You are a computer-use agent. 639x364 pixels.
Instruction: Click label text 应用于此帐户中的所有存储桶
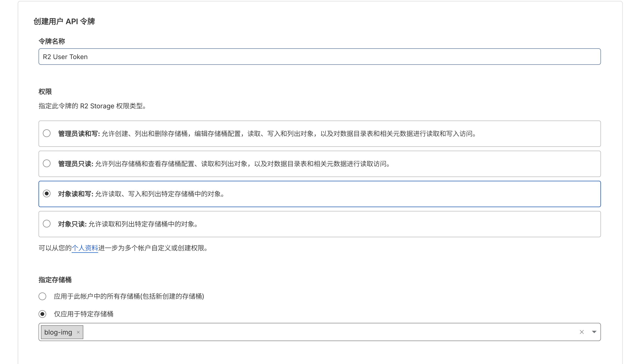pyautogui.click(x=129, y=296)
